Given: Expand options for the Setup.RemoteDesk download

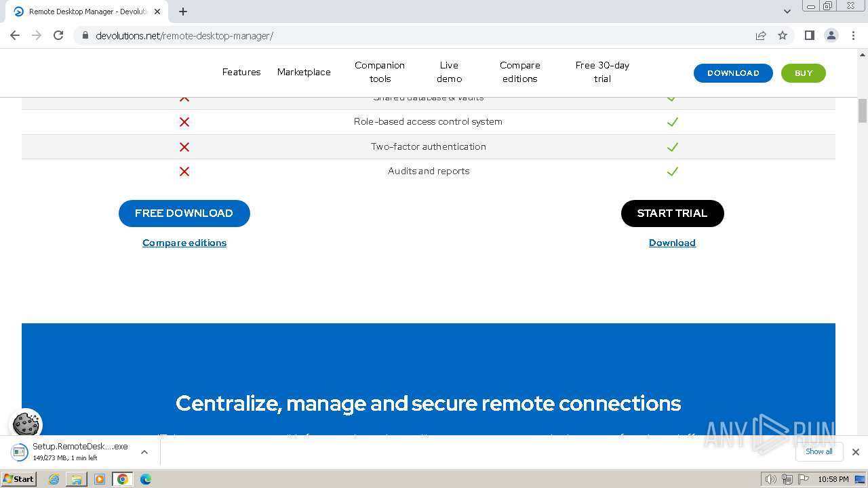Looking at the screenshot, I should tap(144, 452).
